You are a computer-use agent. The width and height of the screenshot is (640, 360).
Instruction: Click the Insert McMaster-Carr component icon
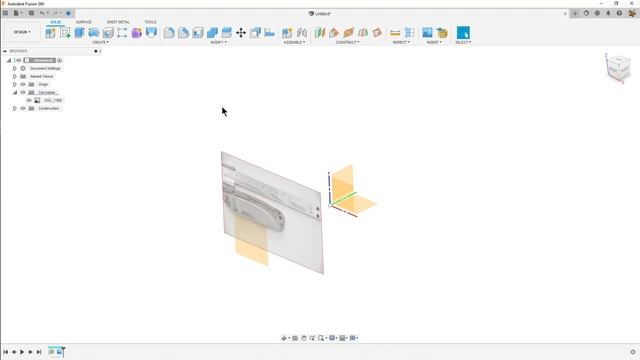(442, 33)
